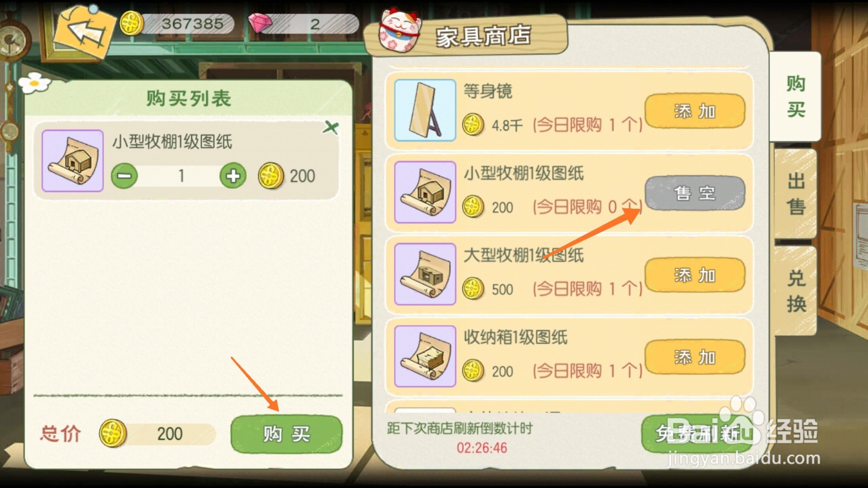Click the pink gem currency icon

(260, 23)
